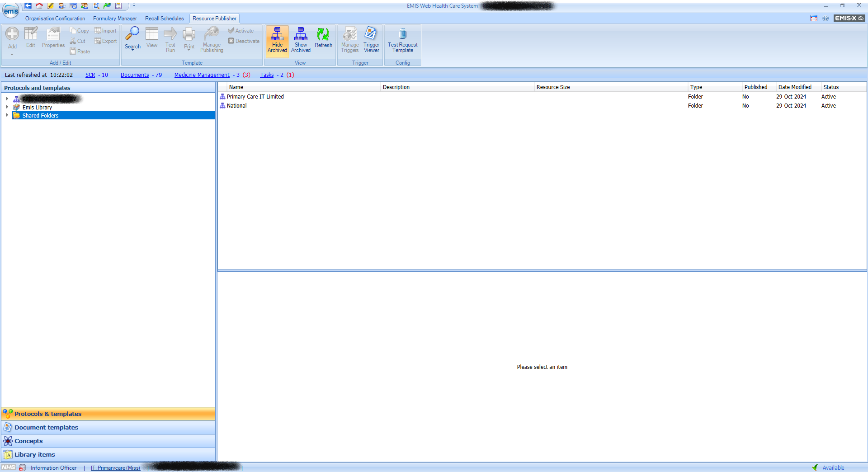Open the Search magnifier tool
The image size is (868, 472).
point(132,38)
